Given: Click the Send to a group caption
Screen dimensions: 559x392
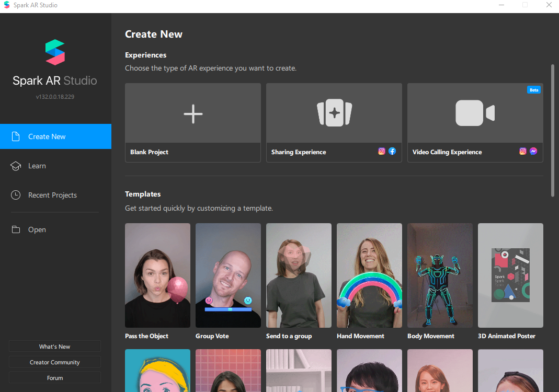Looking at the screenshot, I should tap(289, 336).
